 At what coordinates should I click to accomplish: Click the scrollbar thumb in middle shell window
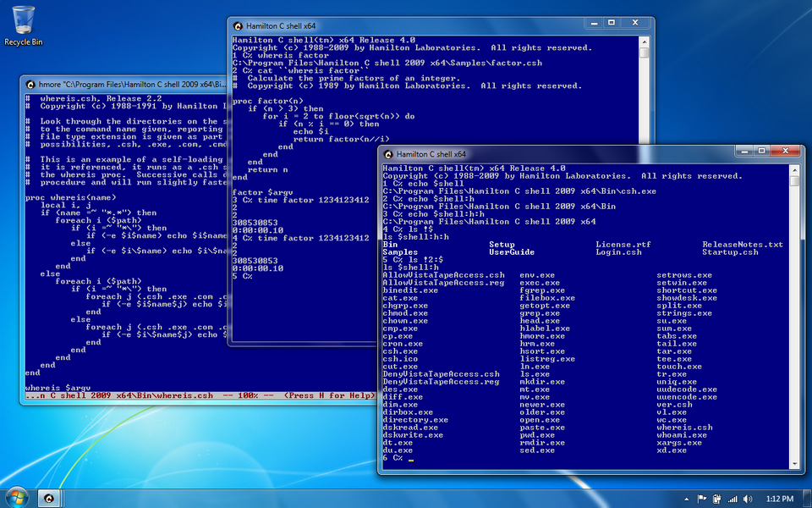pos(644,52)
